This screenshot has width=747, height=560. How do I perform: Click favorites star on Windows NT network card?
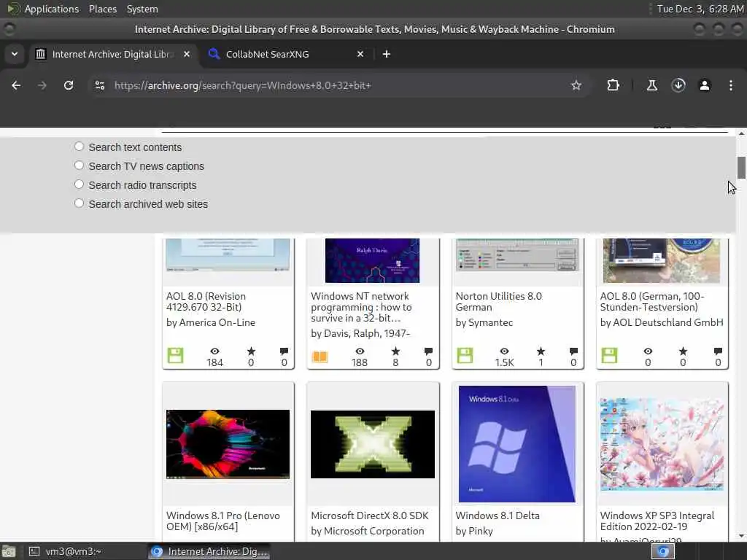tap(395, 351)
